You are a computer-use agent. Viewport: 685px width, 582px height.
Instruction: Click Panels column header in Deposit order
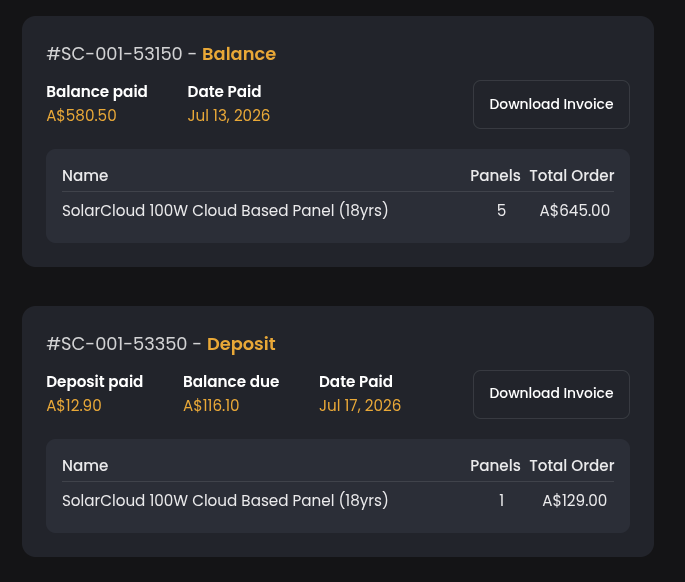pos(495,466)
